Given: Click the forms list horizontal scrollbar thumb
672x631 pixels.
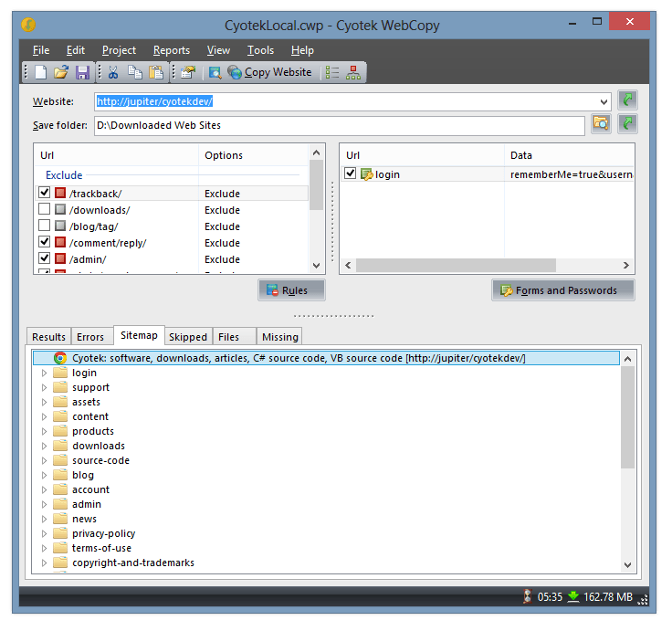Looking at the screenshot, I should click(x=456, y=266).
